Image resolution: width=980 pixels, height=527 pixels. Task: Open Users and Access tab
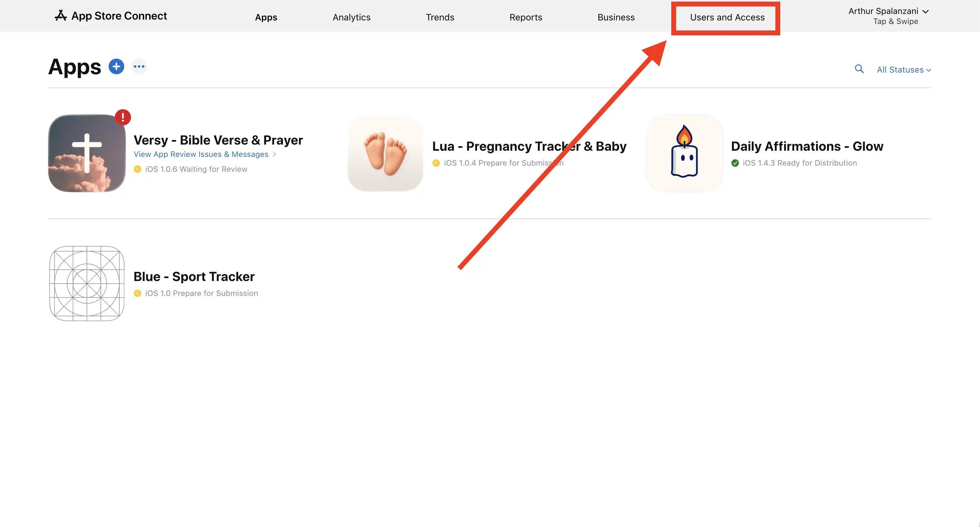click(727, 17)
